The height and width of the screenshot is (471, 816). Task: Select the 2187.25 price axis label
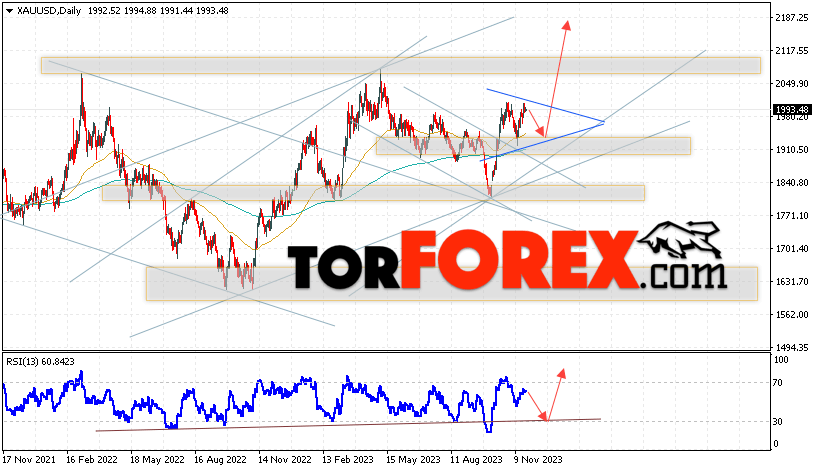tap(792, 18)
